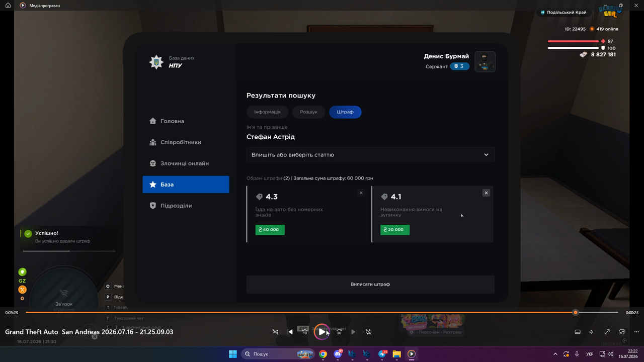644x362 pixels.
Task: Switch to mini player mode
Action: coord(622,332)
